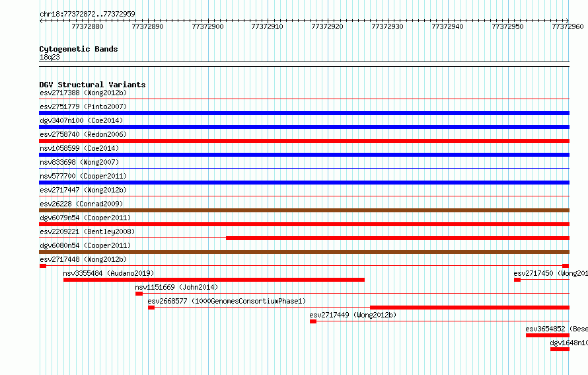Screen dimensions: 588x375
Task: Click the brown bar under dgv6080n54
Action: 304,252
